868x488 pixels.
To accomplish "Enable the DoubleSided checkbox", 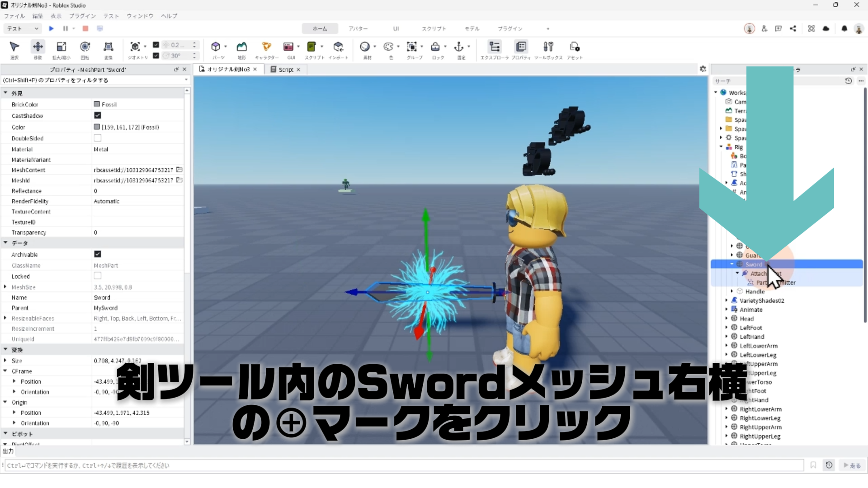I will tap(98, 138).
